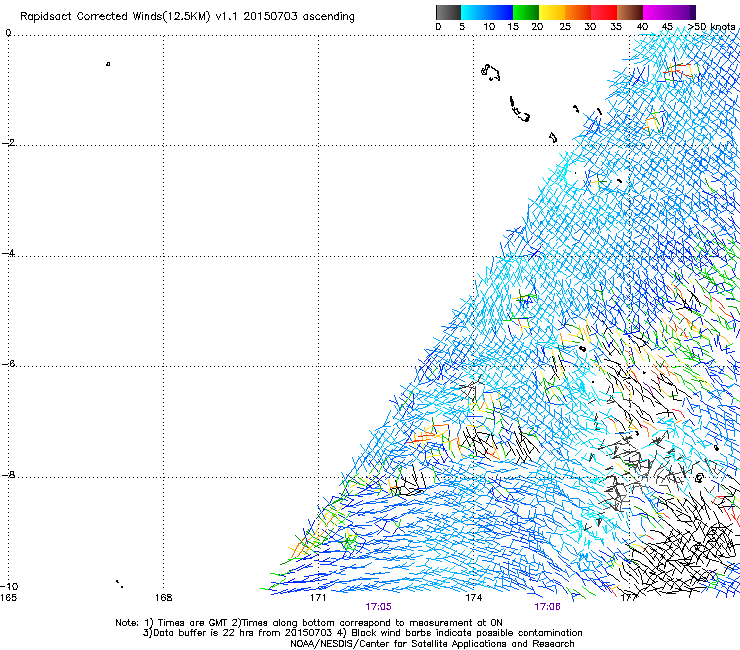Click the latitude label -8

8,475
